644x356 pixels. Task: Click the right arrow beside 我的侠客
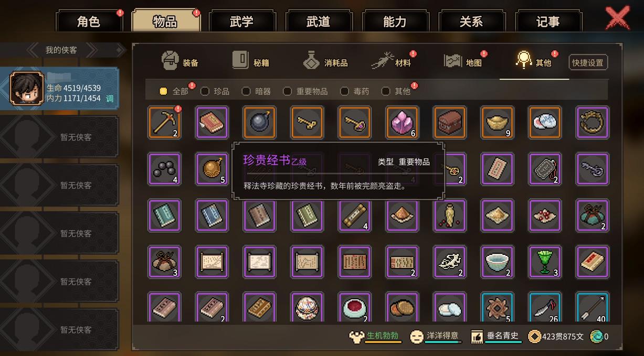[91, 50]
